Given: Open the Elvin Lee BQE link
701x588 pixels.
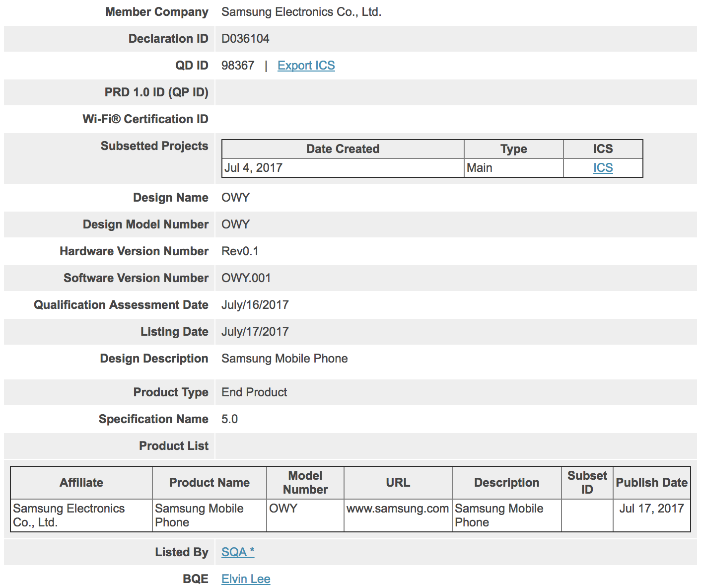Looking at the screenshot, I should [x=246, y=579].
